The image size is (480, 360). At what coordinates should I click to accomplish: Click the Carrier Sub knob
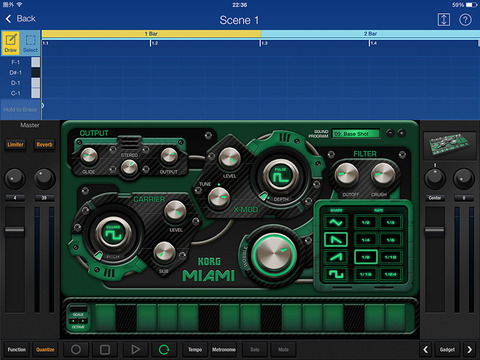164,253
